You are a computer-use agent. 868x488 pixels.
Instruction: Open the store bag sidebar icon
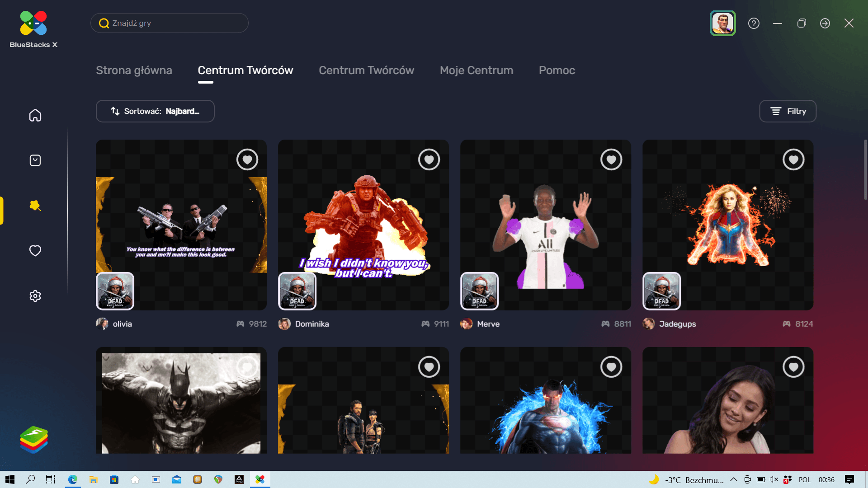tap(35, 160)
